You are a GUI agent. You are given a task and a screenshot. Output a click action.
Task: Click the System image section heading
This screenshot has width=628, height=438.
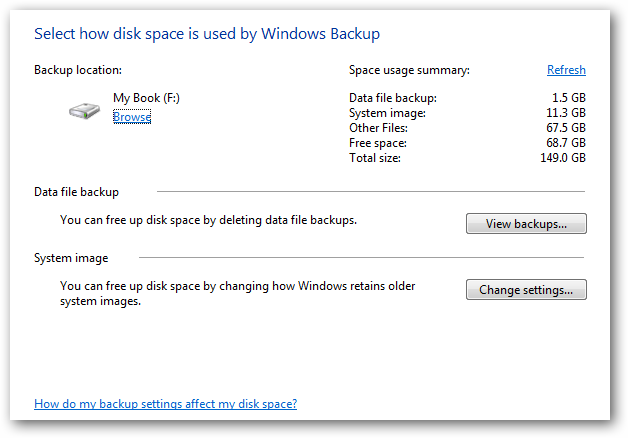71,258
